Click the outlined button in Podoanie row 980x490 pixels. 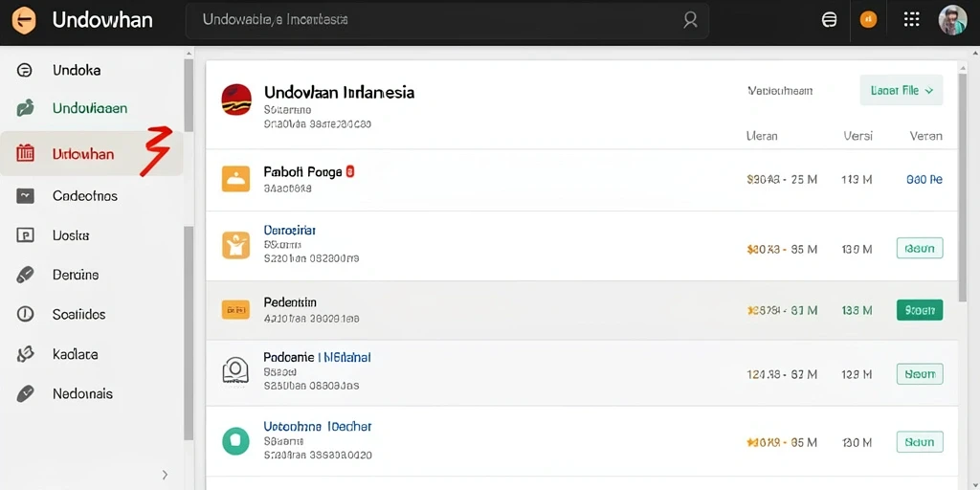pos(920,374)
